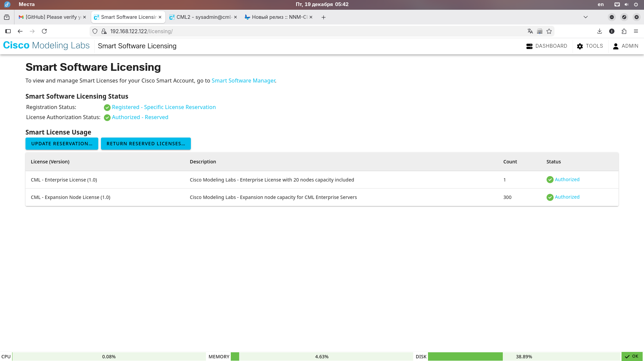The height and width of the screenshot is (361, 644).
Task: Expand the list all tabs chevron
Action: (x=586, y=17)
